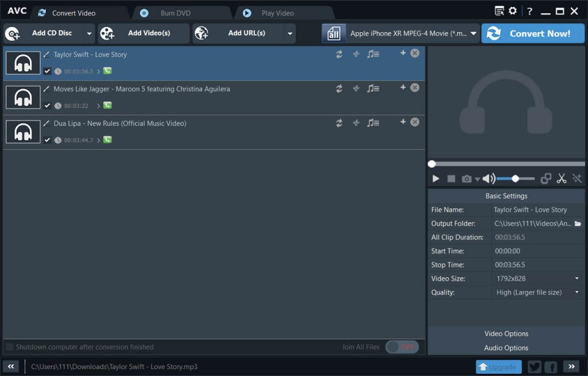This screenshot has width=588, height=376.
Task: Expand the Add CD Disc dropdown arrow
Action: pos(89,33)
